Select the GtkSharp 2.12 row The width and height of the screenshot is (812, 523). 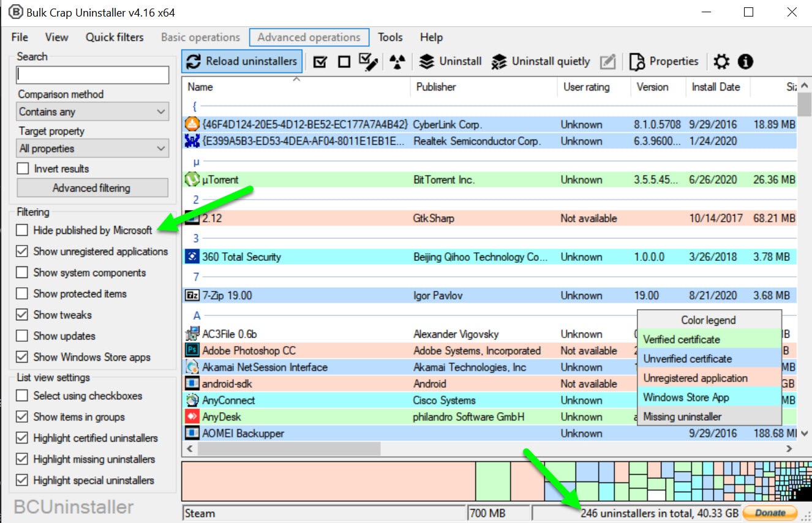[x=490, y=218]
